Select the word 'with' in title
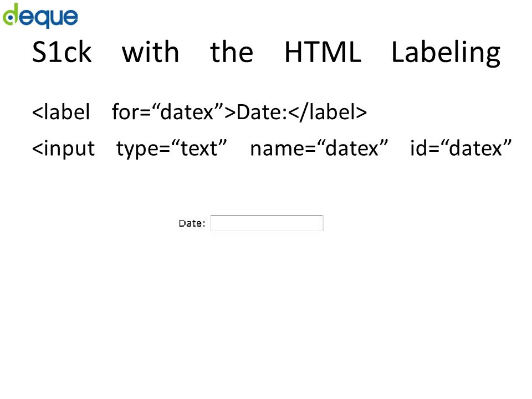 click(150, 52)
